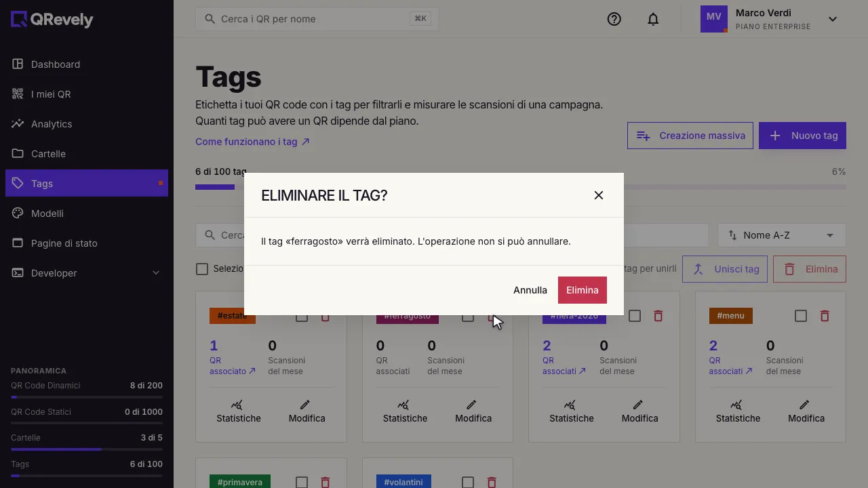Click the MV user avatar
Viewport: 868px width, 488px height.
714,19
